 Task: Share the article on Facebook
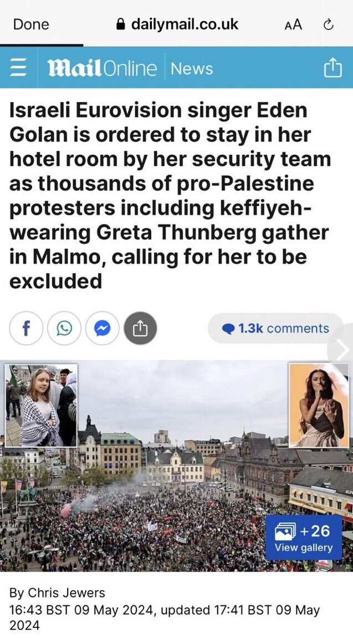pos(26,328)
